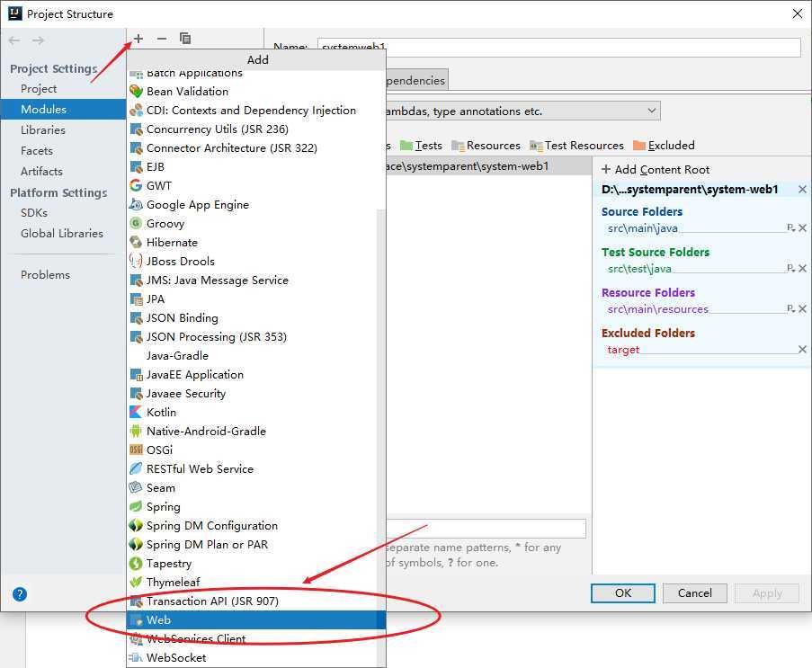Pick Connector Architecture (JSR 322)

click(255, 148)
